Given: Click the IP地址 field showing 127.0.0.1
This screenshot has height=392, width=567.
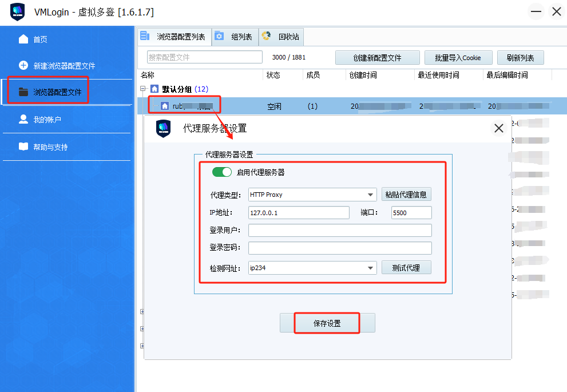Looking at the screenshot, I should 299,213.
